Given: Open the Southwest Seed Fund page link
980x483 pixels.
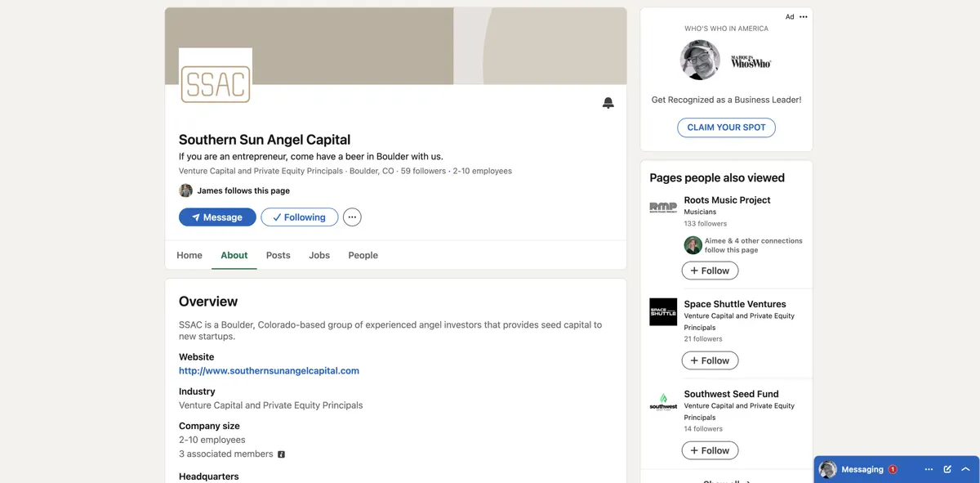Looking at the screenshot, I should coord(732,394).
